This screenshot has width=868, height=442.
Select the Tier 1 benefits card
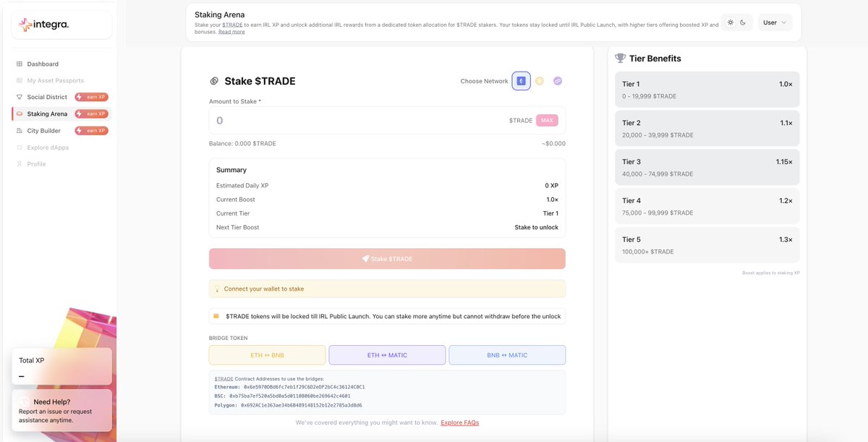pos(707,90)
